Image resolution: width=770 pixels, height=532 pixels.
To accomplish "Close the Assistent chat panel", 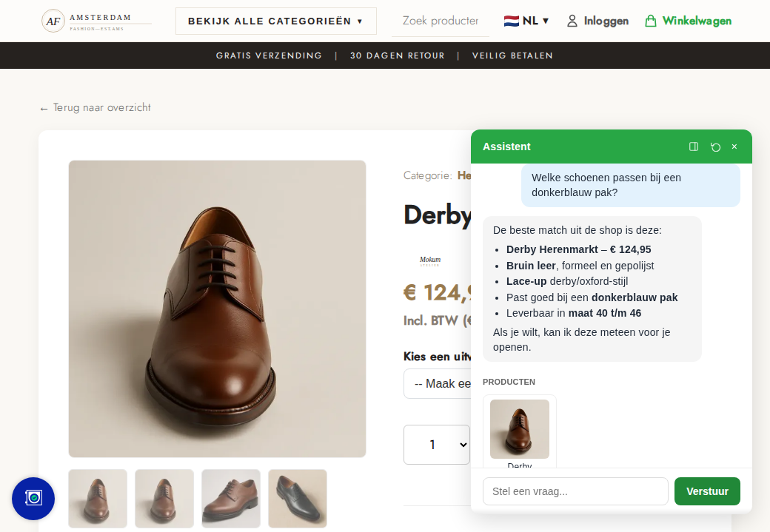I will click(x=734, y=147).
